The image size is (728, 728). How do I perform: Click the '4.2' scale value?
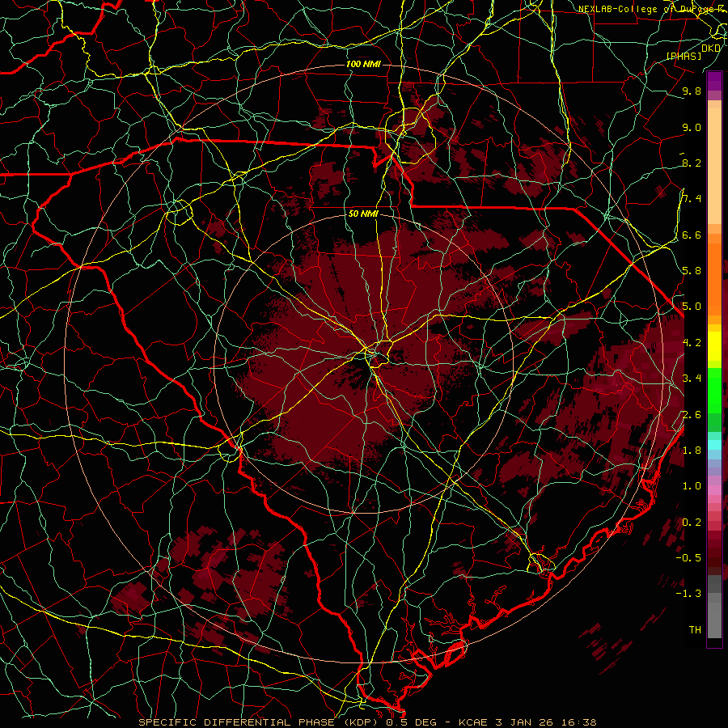[692, 343]
